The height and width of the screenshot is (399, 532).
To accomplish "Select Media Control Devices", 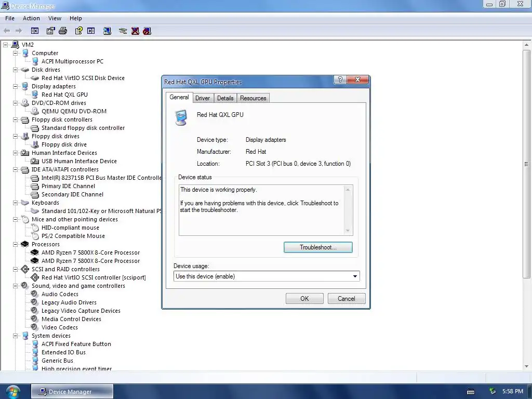I will point(71,319).
